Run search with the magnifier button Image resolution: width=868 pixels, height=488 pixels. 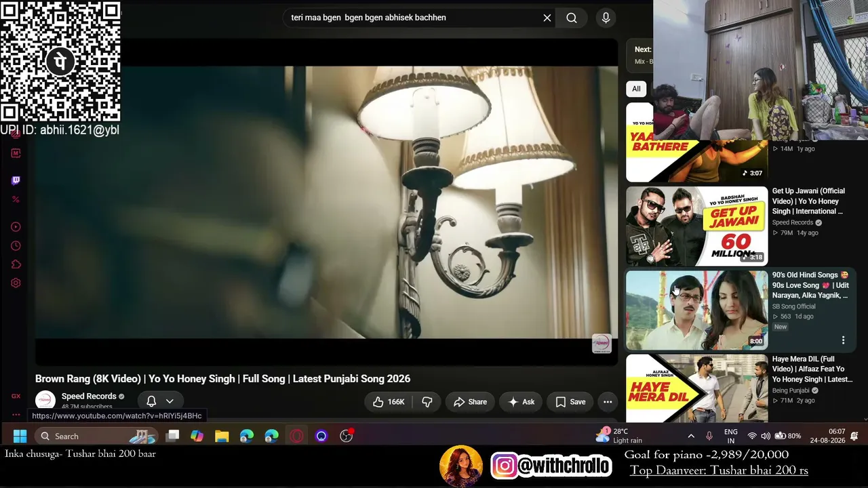pyautogui.click(x=572, y=18)
